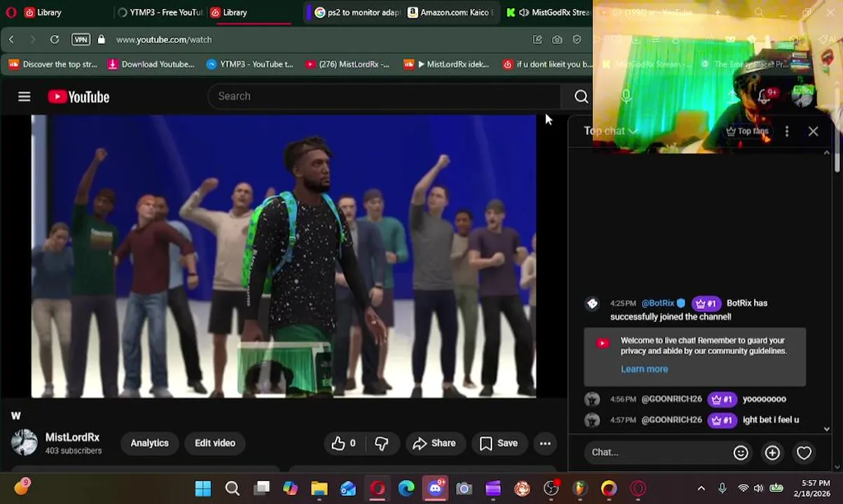The width and height of the screenshot is (843, 504).
Task: Switch to ps2 to monitor adapter tab
Action: [x=357, y=12]
